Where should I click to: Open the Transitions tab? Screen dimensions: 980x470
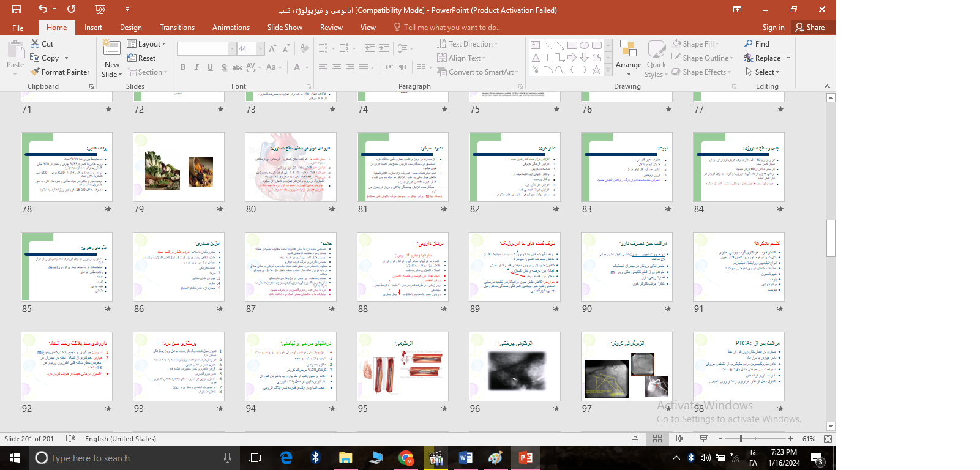pyautogui.click(x=177, y=28)
